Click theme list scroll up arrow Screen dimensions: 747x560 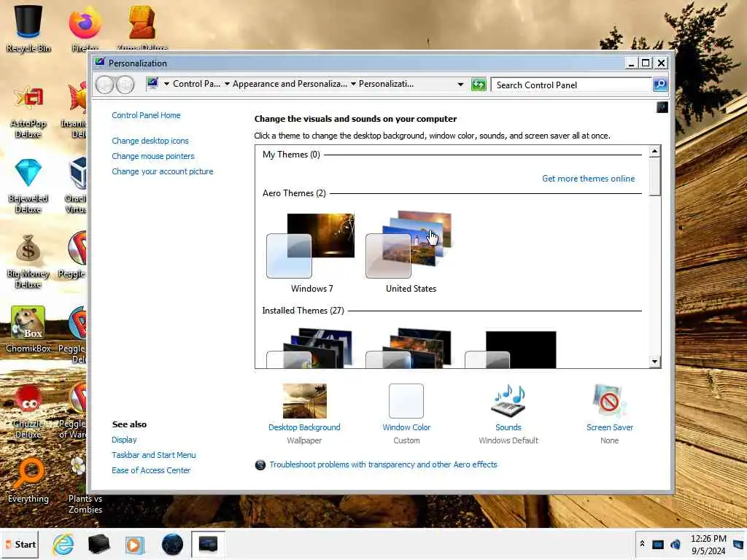click(x=654, y=152)
